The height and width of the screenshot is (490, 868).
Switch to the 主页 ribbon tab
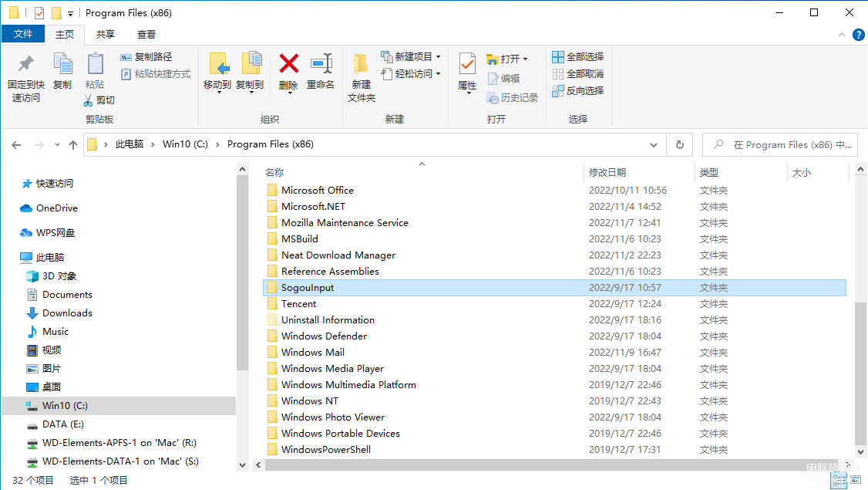point(64,35)
